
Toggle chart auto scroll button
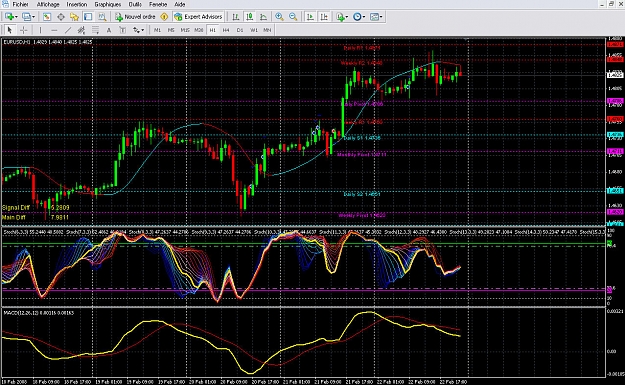[x=310, y=17]
